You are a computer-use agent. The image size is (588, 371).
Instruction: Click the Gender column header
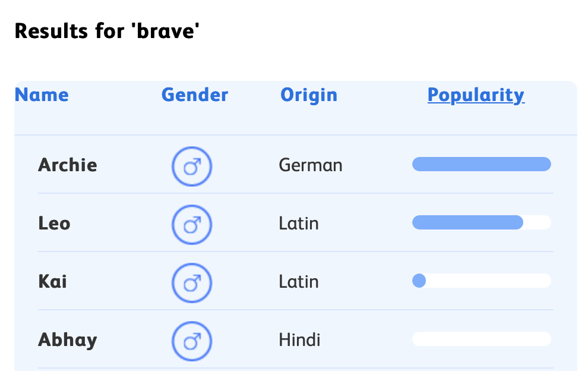(x=195, y=95)
